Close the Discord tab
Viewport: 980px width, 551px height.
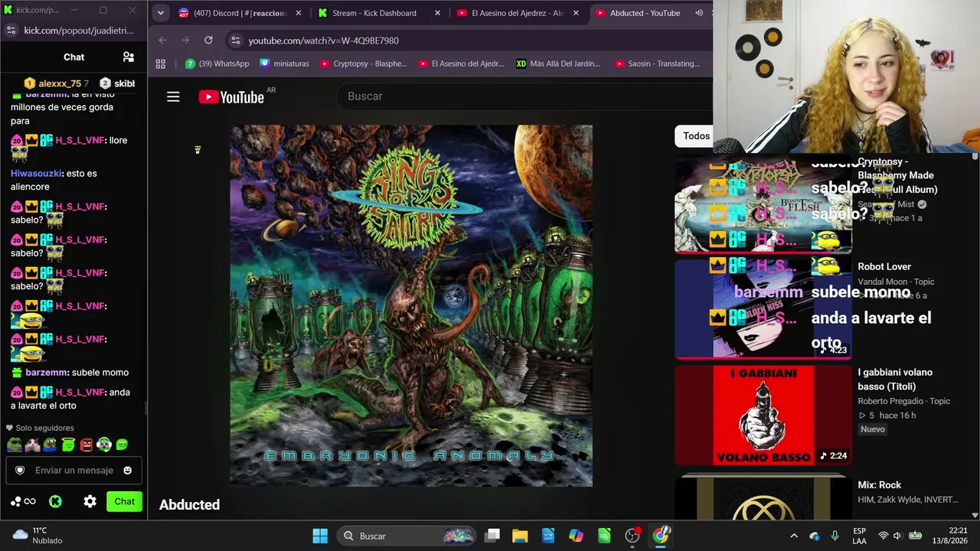click(x=299, y=13)
